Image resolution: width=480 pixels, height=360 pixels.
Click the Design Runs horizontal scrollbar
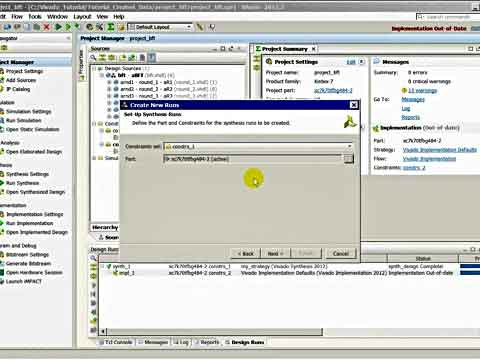214,331
